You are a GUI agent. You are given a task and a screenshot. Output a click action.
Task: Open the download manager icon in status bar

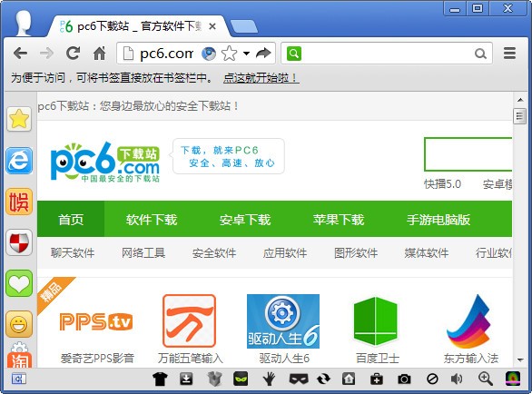(x=186, y=379)
